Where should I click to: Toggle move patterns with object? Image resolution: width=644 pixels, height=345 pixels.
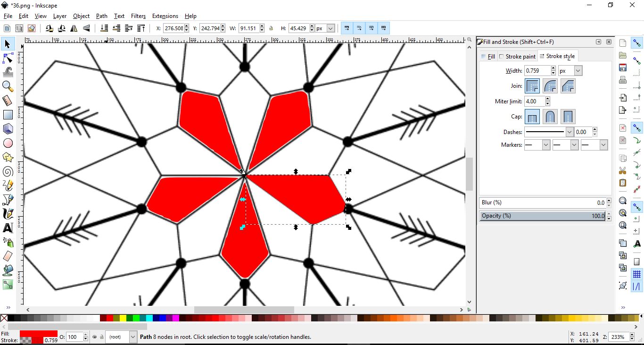383,28
